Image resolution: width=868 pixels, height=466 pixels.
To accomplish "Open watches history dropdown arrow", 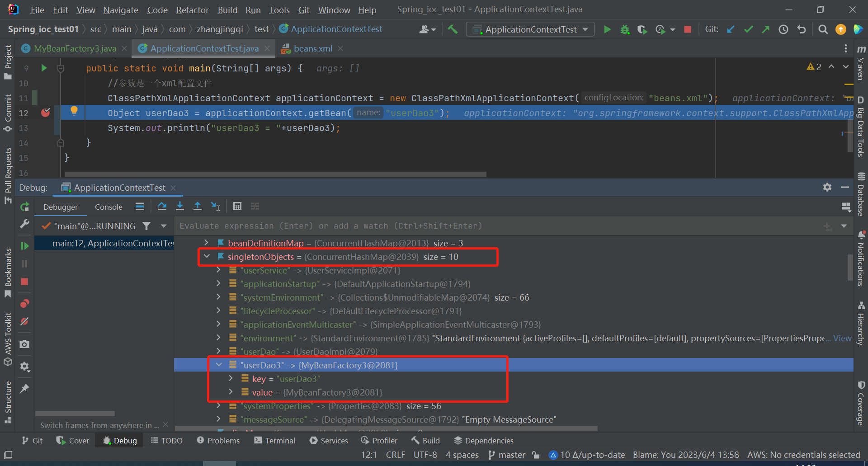I will (844, 226).
